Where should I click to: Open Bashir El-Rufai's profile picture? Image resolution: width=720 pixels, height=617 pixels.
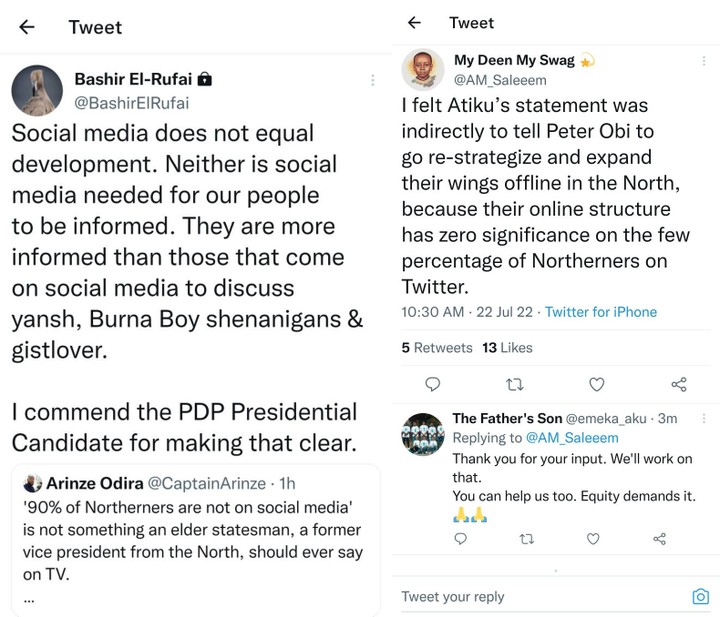coord(37,92)
